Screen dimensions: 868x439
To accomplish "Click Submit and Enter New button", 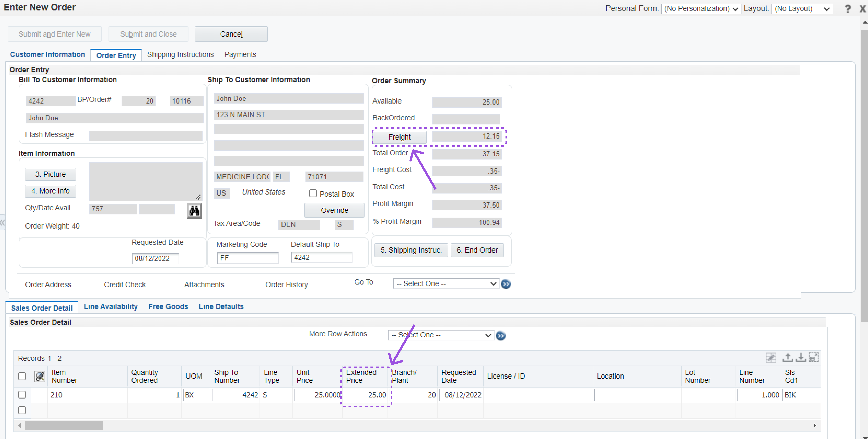I will pyautogui.click(x=55, y=34).
